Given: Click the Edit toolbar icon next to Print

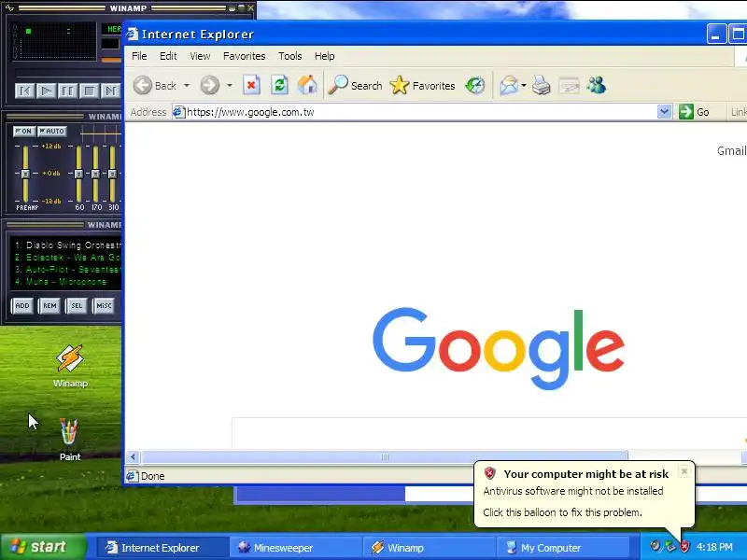Looking at the screenshot, I should pyautogui.click(x=569, y=86).
